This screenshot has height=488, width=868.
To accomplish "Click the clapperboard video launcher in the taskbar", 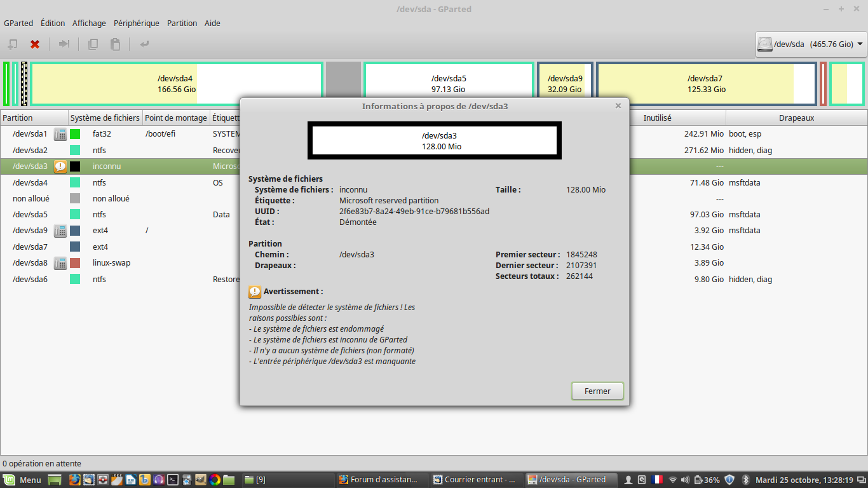I will pos(116,480).
